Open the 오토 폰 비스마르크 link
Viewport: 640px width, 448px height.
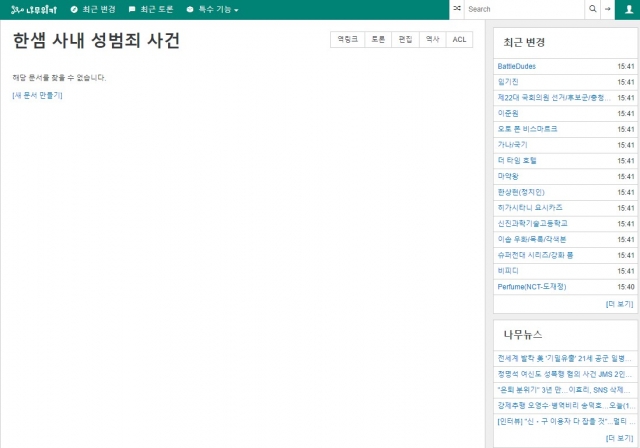click(x=527, y=129)
